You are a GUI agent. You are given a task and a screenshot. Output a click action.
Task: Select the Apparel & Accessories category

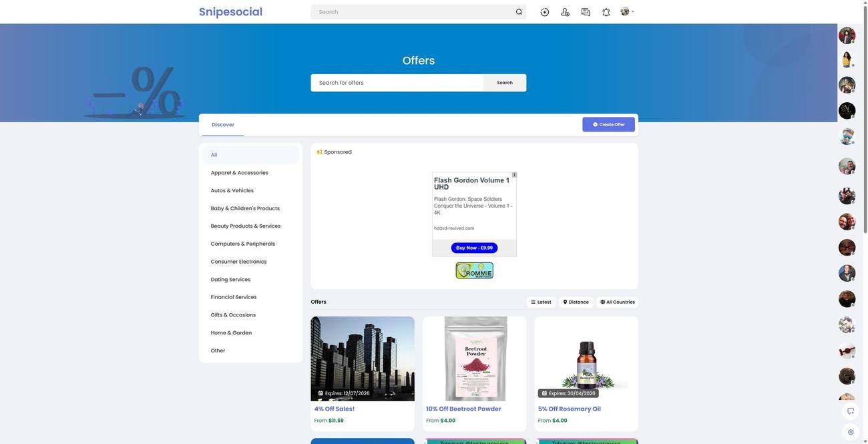pos(251,173)
